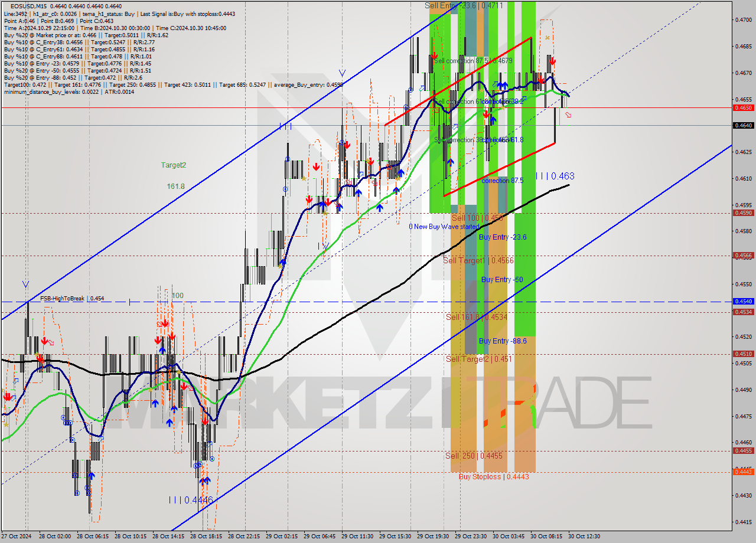The image size is (756, 543).
Task: Select the '29 Oct 19:30' time axis label
Action: tap(433, 537)
